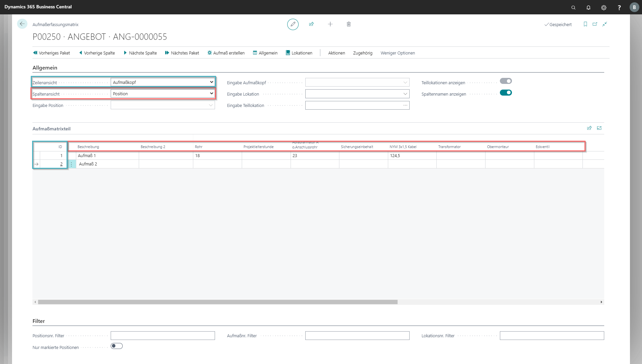Open the Aktionen menu

coord(336,53)
